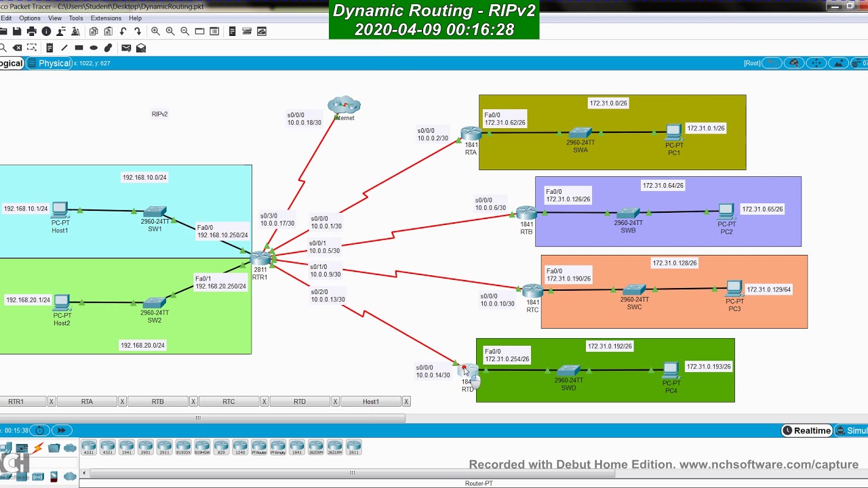Click the [Root] navigation label
This screenshot has height=488, width=868.
coord(752,63)
